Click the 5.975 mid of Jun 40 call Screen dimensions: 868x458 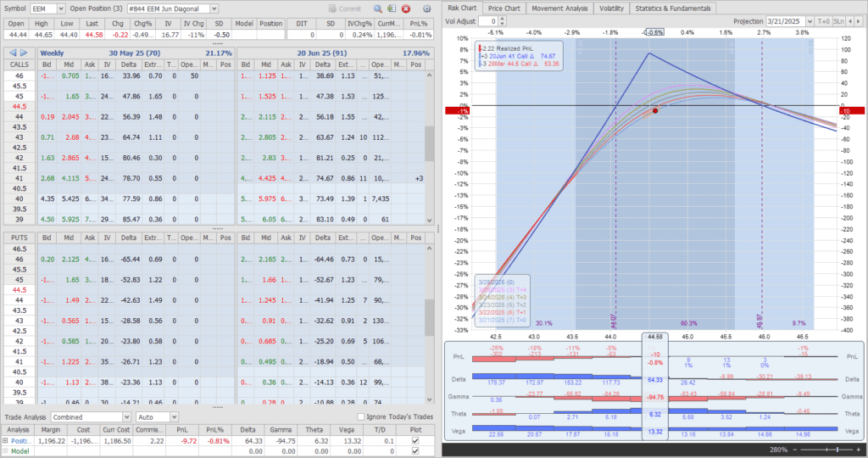(266, 198)
